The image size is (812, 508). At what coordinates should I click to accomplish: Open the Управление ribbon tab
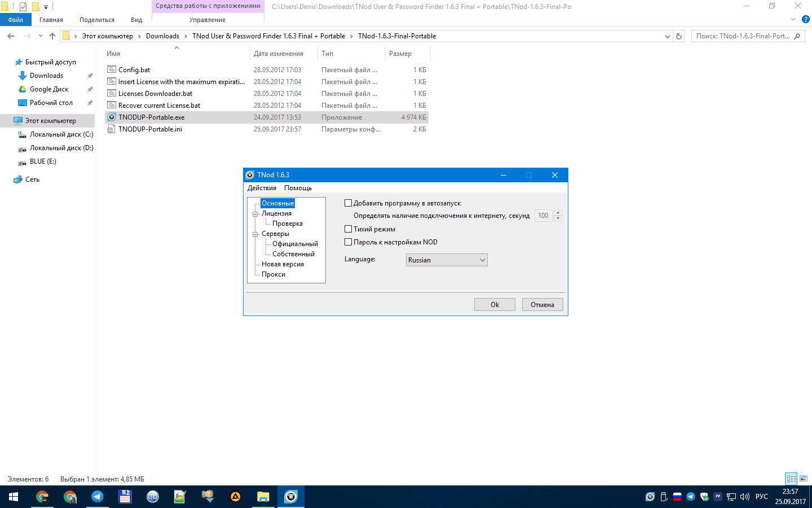coord(208,20)
